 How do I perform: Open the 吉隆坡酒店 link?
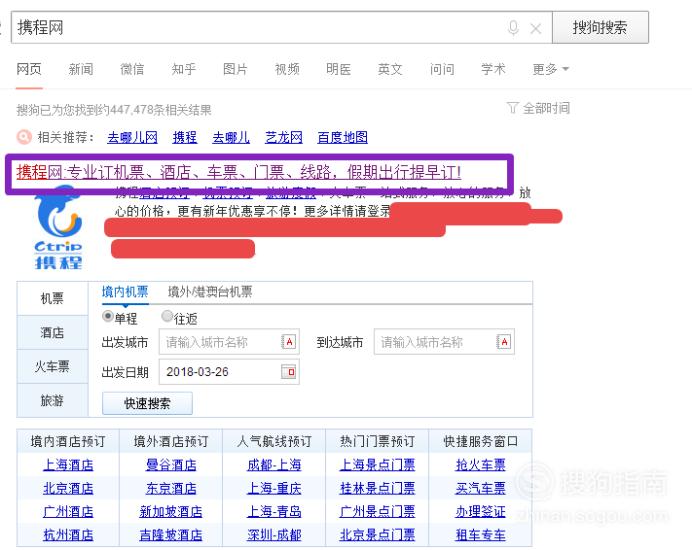click(171, 535)
